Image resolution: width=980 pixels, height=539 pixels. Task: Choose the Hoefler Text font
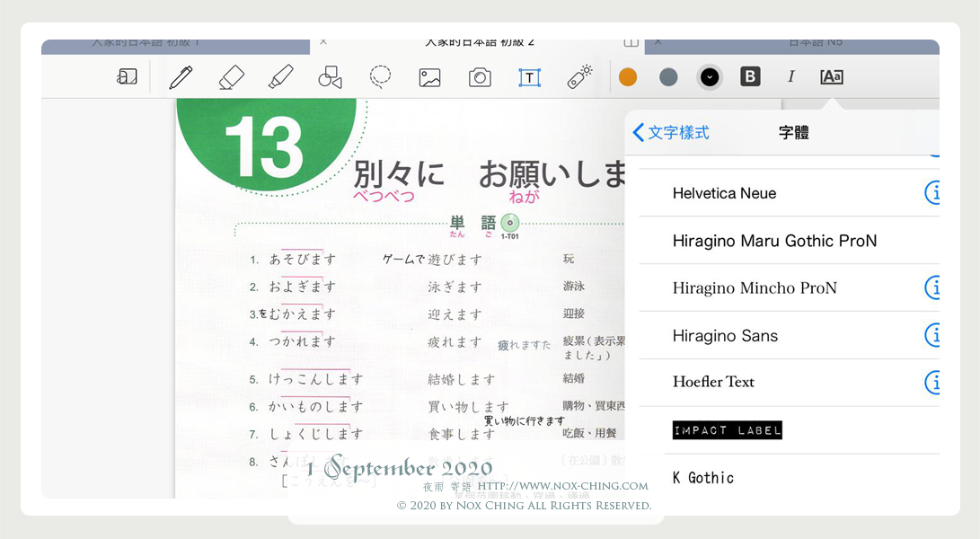tap(789, 382)
